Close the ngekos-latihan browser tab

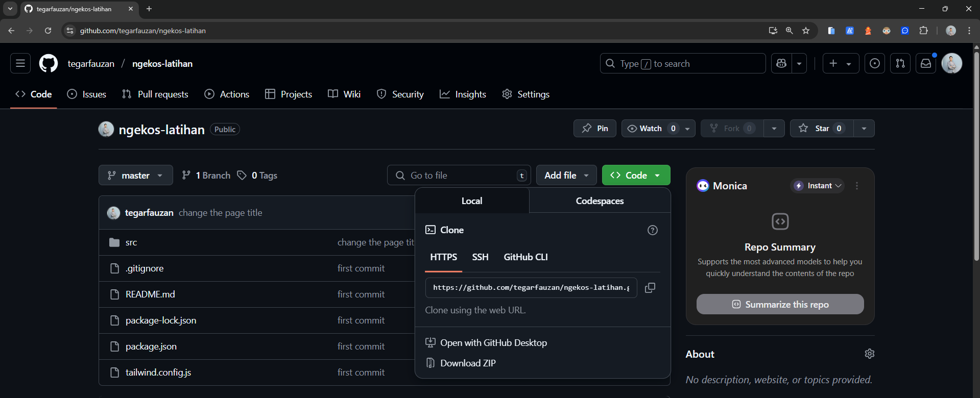(x=131, y=9)
